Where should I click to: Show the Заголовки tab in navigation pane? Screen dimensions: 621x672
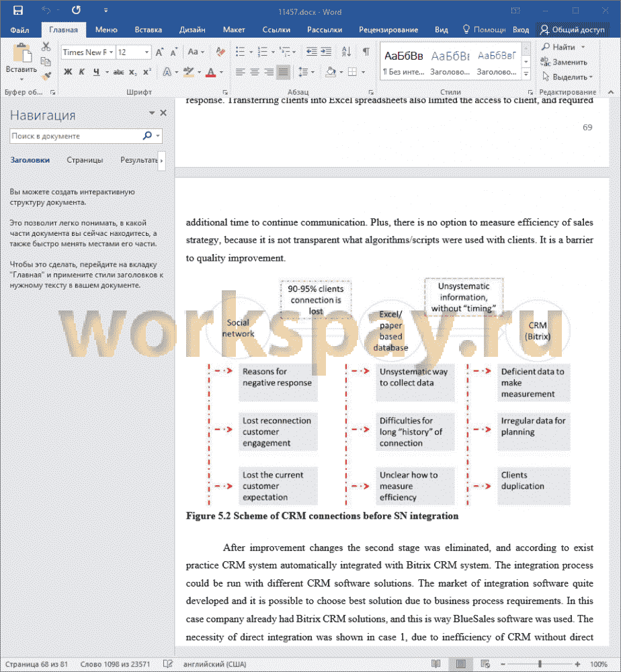pyautogui.click(x=30, y=160)
